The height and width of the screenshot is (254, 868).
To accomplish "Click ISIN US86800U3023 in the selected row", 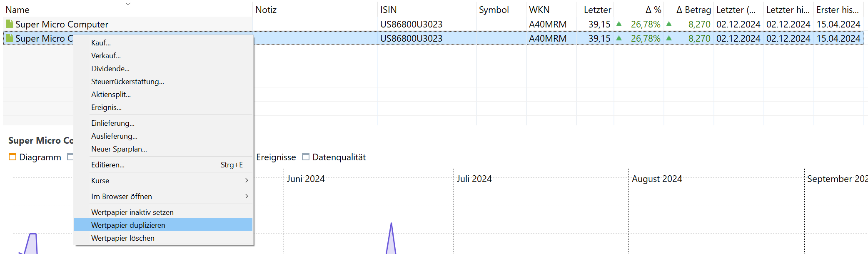I will [411, 39].
